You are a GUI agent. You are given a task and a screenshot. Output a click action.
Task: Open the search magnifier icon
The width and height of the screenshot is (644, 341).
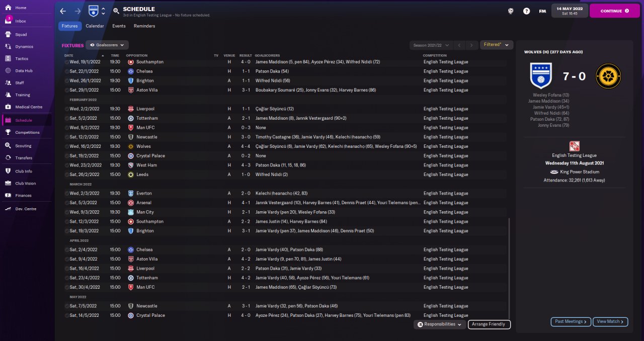116,11
